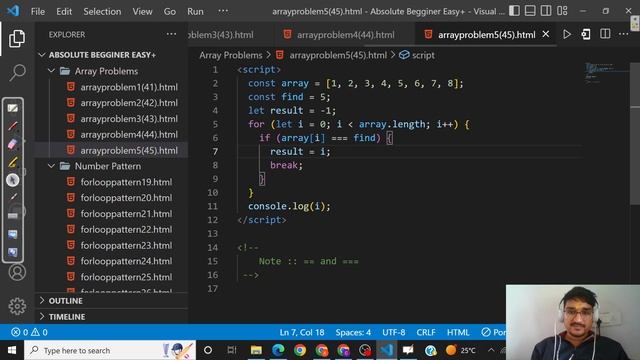Open the Edit menu
Viewport: 640px width, 360px height.
point(64,11)
